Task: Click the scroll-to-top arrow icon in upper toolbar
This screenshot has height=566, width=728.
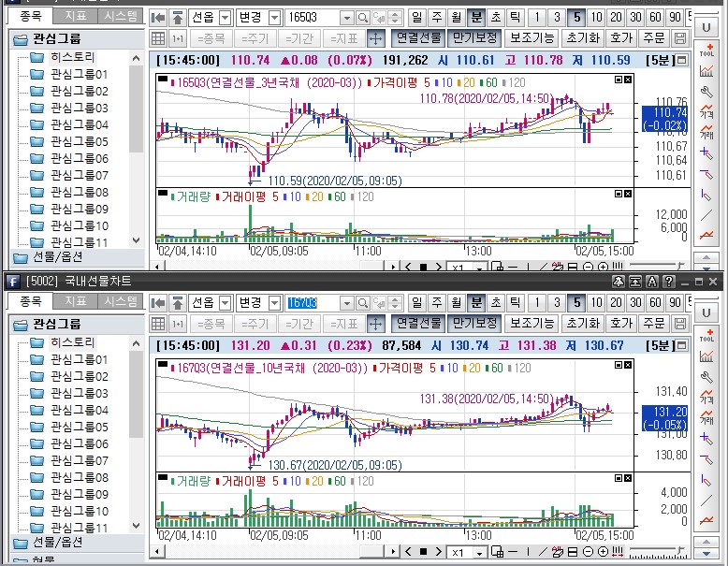Action: pyautogui.click(x=177, y=18)
